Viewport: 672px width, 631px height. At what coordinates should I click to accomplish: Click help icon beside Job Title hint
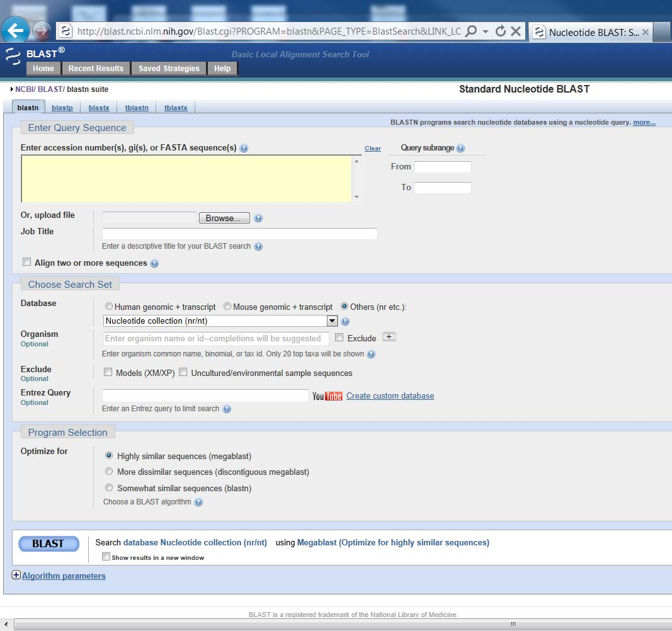[258, 246]
